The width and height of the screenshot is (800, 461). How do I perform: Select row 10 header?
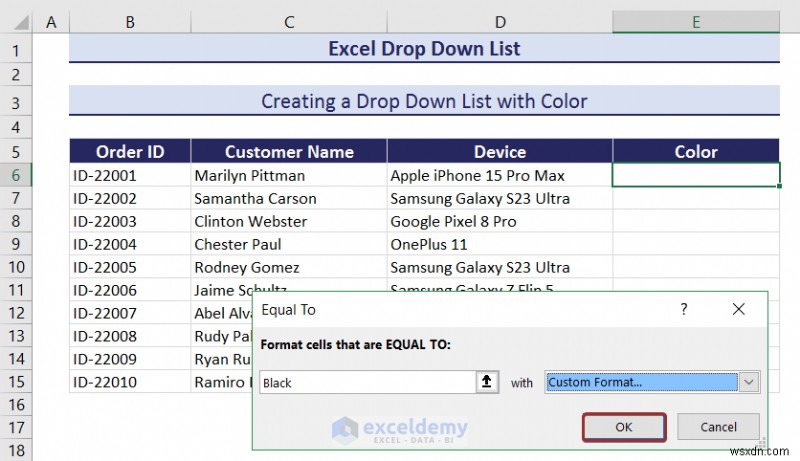click(x=16, y=267)
